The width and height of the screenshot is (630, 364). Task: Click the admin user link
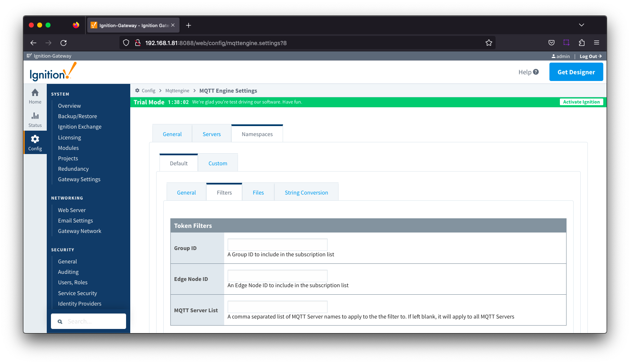click(x=561, y=56)
